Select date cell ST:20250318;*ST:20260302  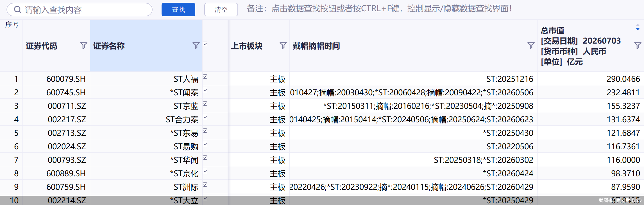click(413, 160)
